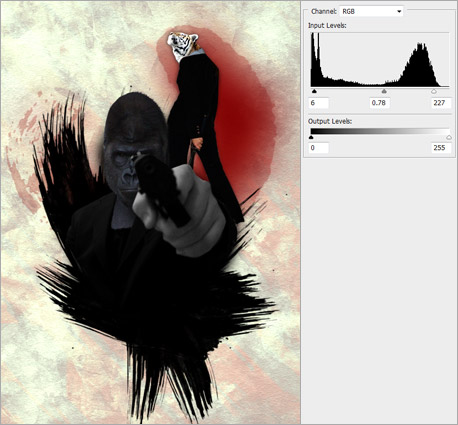
Task: Click the Input Levels histogram graph
Action: click(380, 60)
